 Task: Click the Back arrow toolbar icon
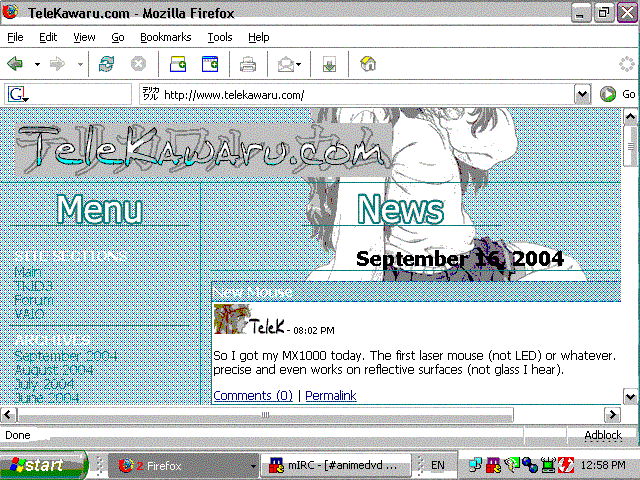tap(16, 64)
